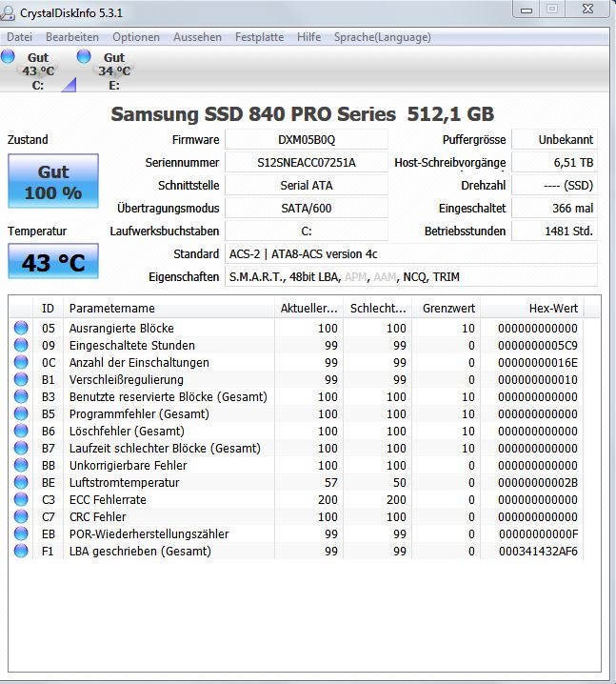Click hex value 00000000002B
The image size is (616, 684).
pyautogui.click(x=538, y=482)
